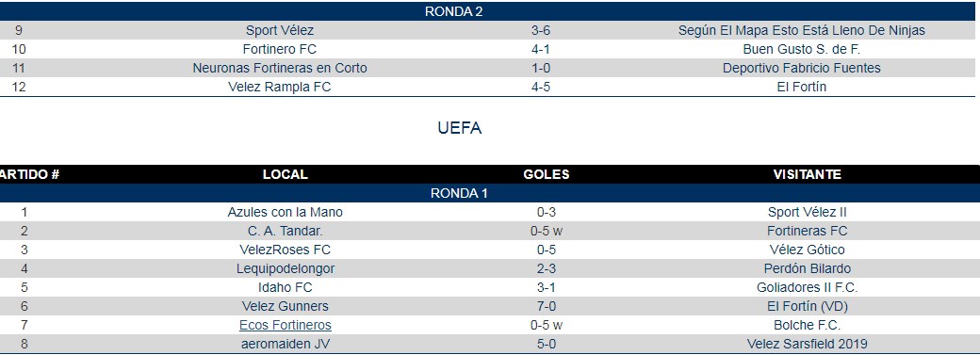Click the Vélez Gótico visitor cell

point(807,250)
